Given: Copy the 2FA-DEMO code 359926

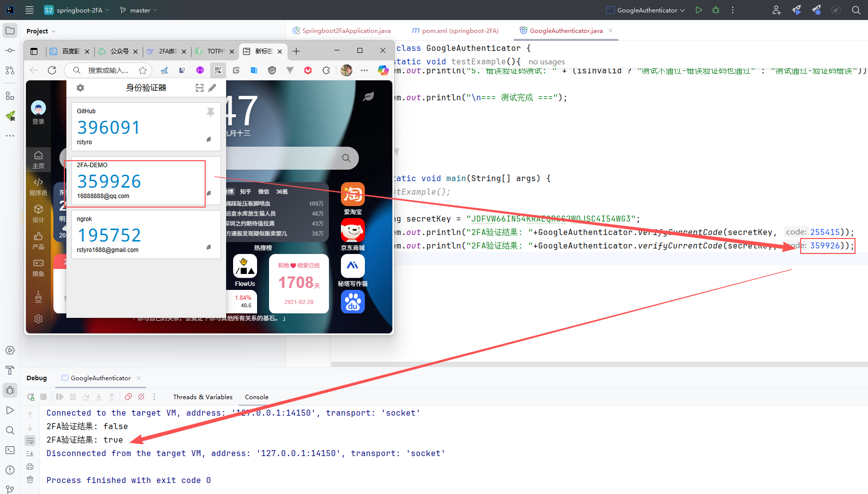Looking at the screenshot, I should [x=109, y=181].
